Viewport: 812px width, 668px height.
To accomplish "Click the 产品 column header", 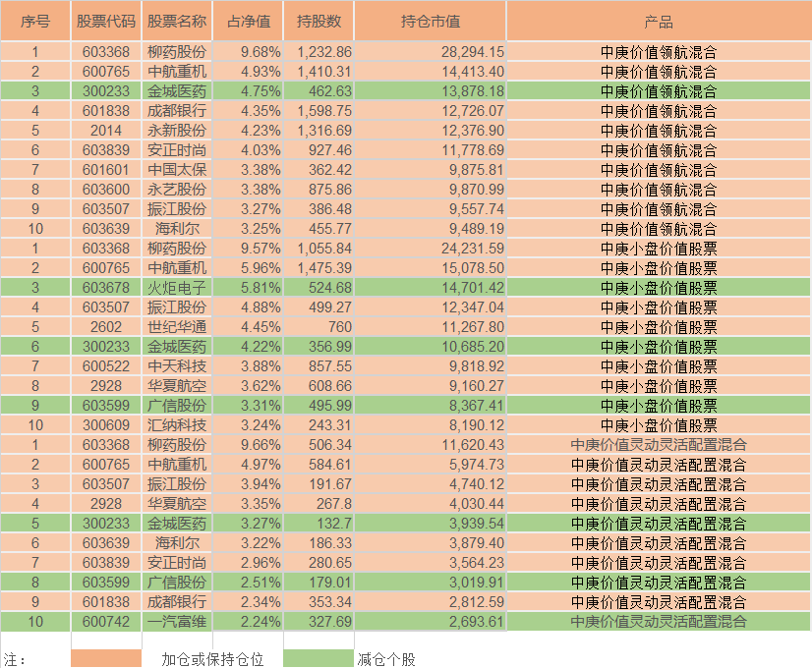I will point(659,21).
